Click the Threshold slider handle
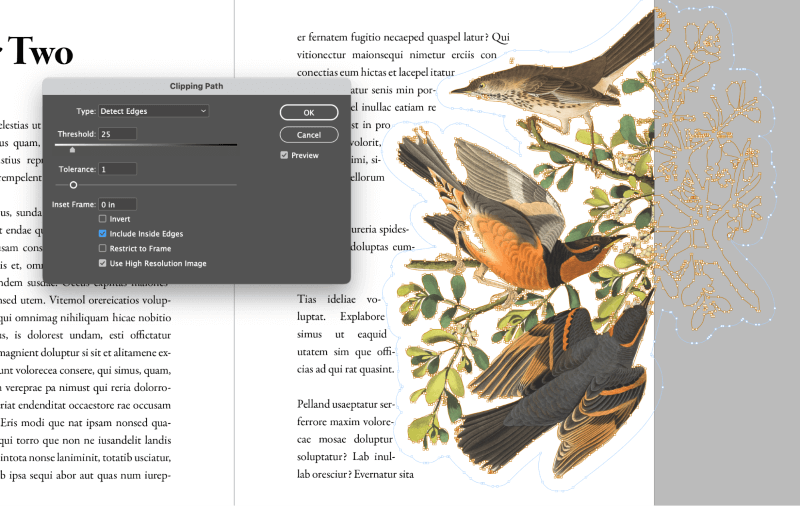 [72, 150]
